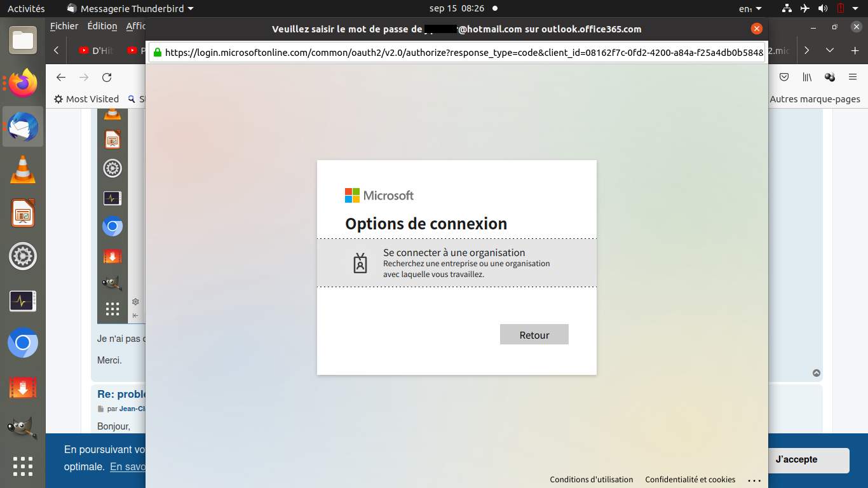Open the Fichier menu in Firefox

64,26
